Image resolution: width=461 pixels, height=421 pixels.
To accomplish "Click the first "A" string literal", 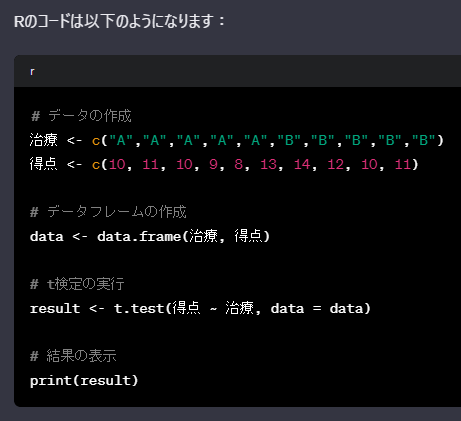I will [121, 140].
